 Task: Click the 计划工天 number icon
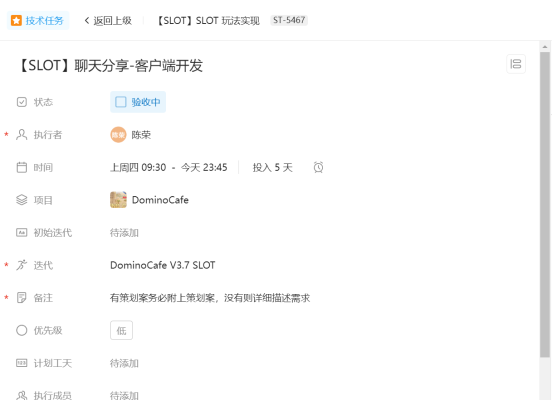tap(22, 363)
